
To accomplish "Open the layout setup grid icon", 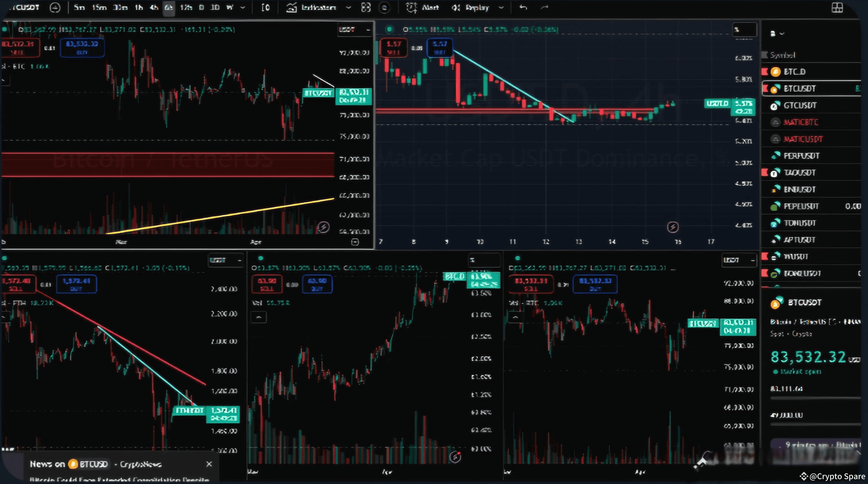I will 837,7.
